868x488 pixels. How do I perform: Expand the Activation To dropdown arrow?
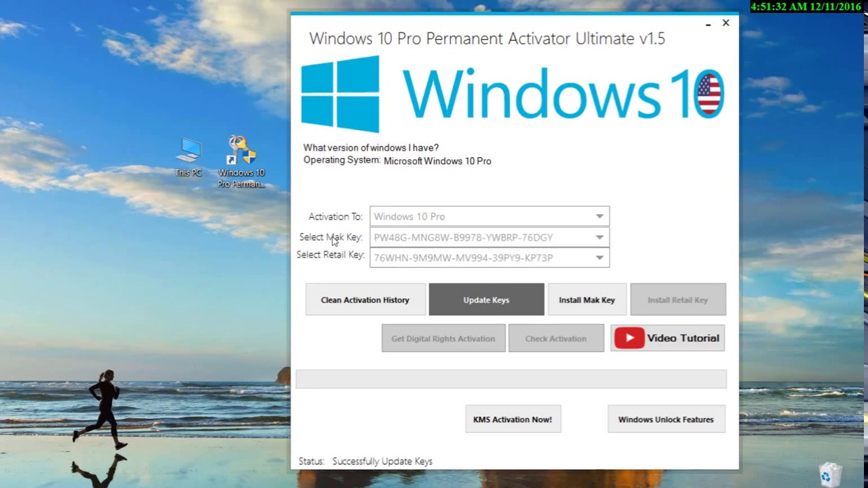(599, 216)
